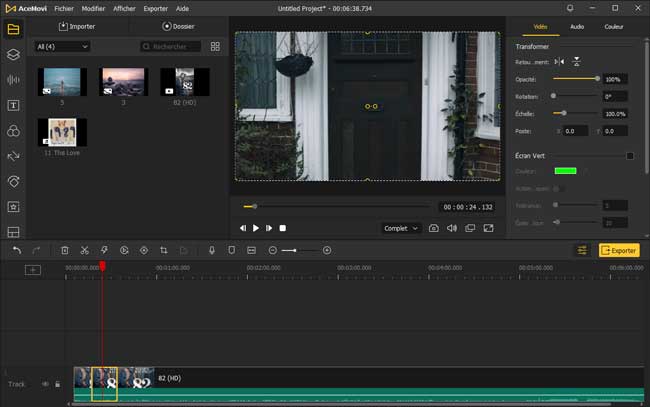Toggle Track visibility eye icon
Viewport: 650px width, 407px height.
(45, 384)
